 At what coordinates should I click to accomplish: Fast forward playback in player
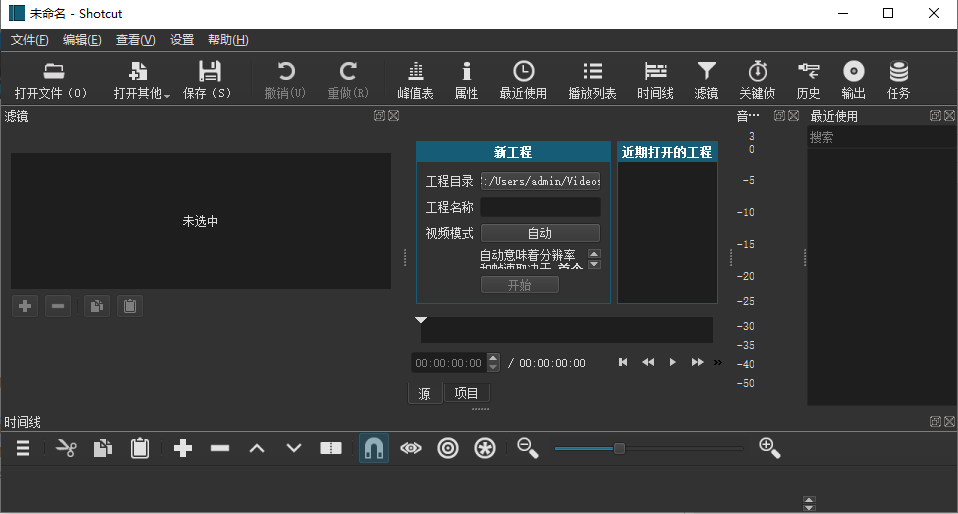click(x=697, y=362)
